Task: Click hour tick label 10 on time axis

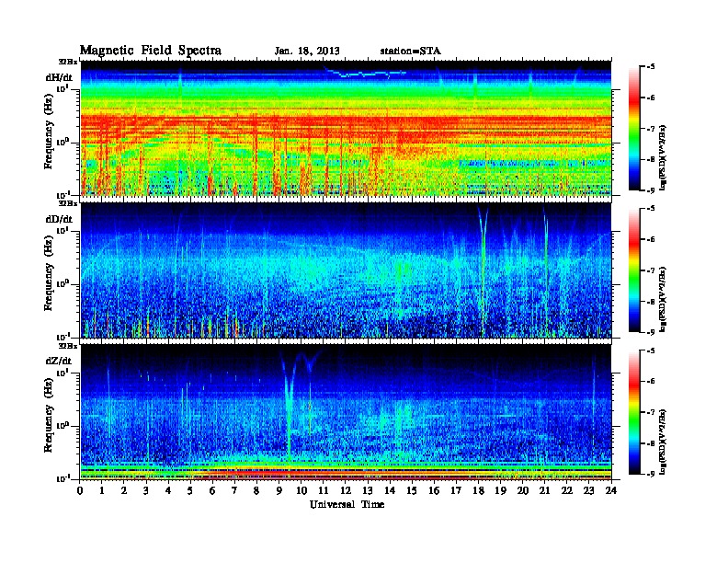Action: coord(301,490)
